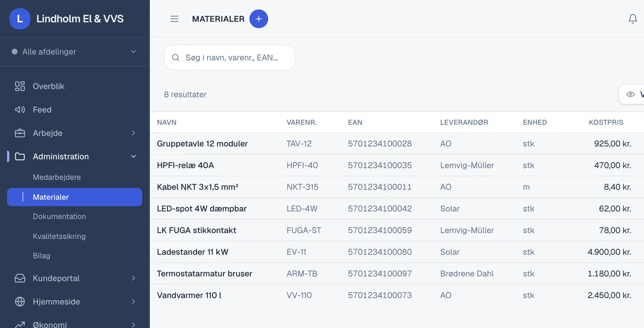The width and height of the screenshot is (644, 328).
Task: Expand the Arbejde menu chevron
Action: pyautogui.click(x=134, y=133)
